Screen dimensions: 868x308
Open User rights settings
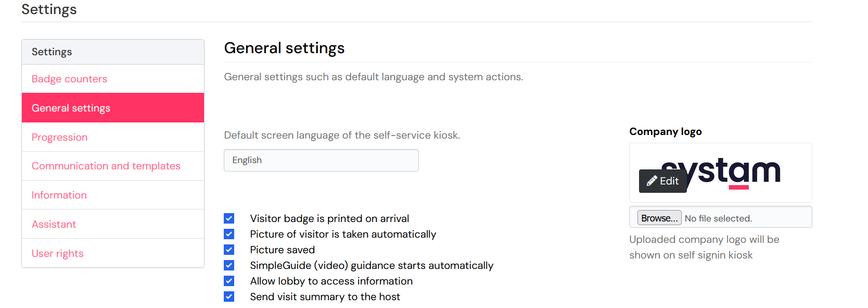point(57,253)
